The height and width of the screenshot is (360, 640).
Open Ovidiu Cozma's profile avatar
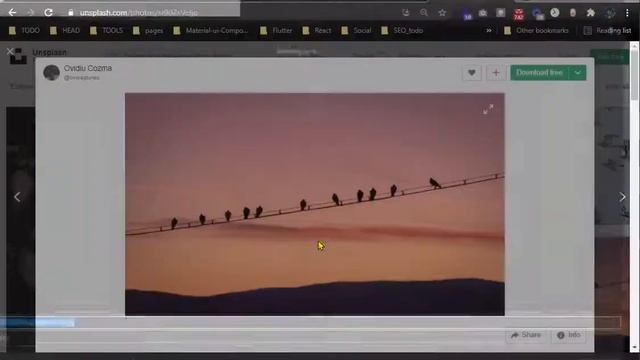(51, 73)
